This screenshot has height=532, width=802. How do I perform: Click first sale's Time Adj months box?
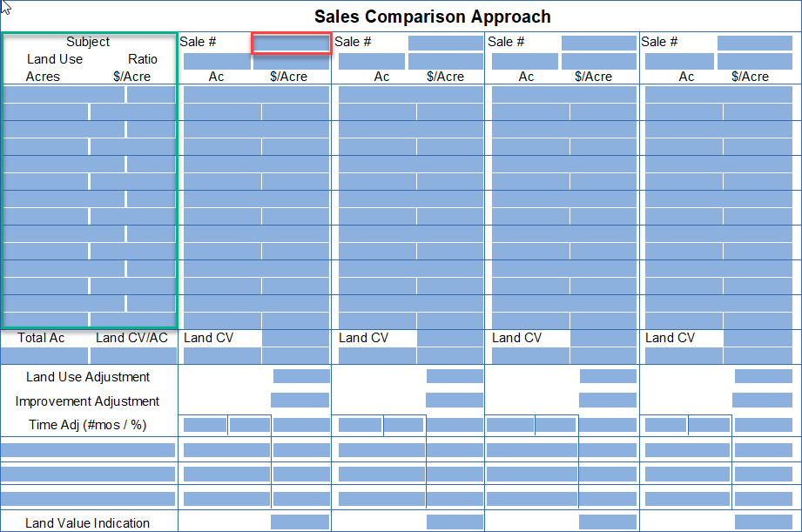click(x=205, y=425)
